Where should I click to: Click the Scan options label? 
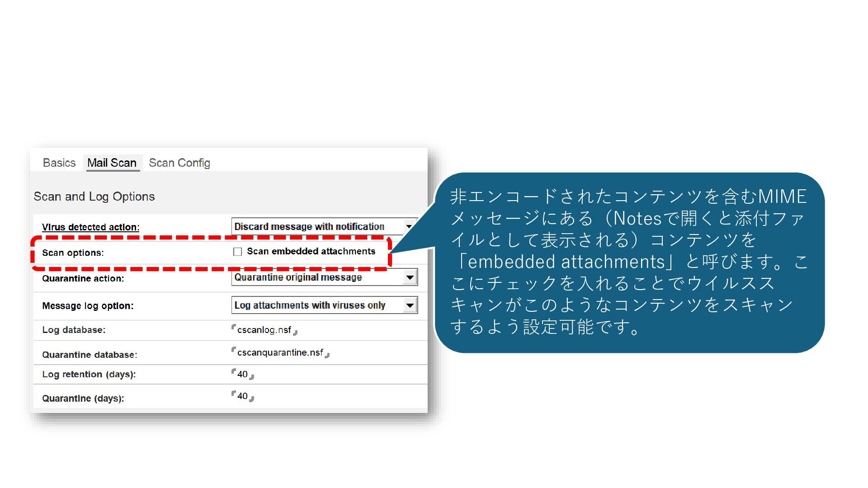73,253
